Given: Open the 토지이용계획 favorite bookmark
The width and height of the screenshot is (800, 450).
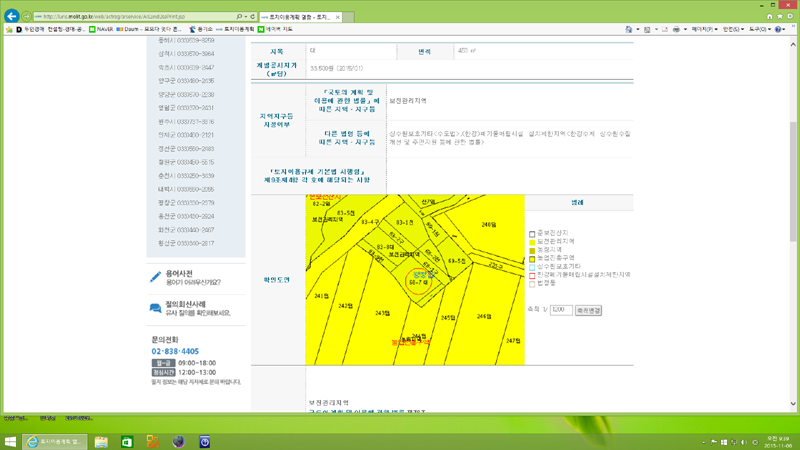Looking at the screenshot, I should tap(235, 30).
